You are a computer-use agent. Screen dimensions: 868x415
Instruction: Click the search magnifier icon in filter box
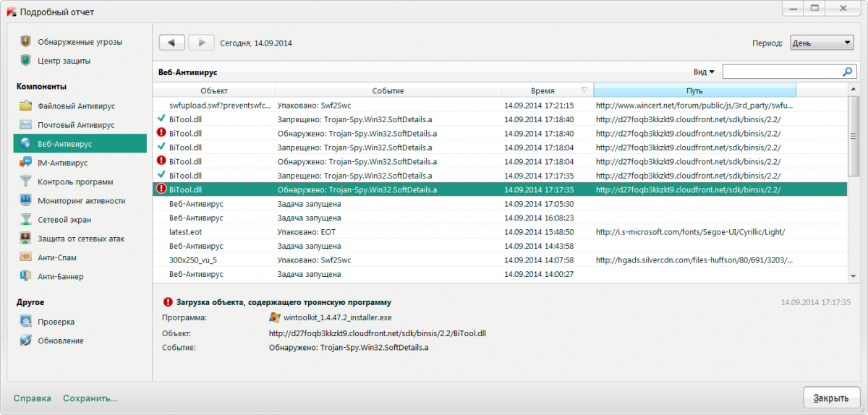pyautogui.click(x=848, y=72)
